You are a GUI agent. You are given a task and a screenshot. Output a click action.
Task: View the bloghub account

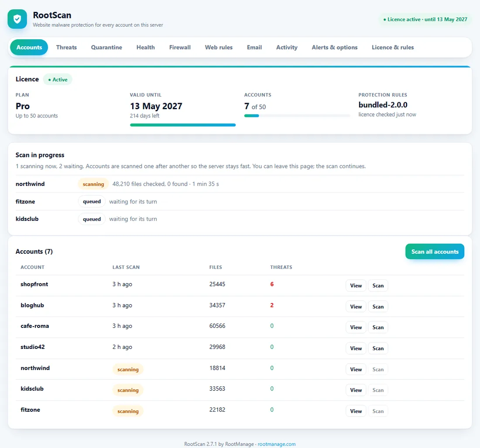click(x=356, y=307)
